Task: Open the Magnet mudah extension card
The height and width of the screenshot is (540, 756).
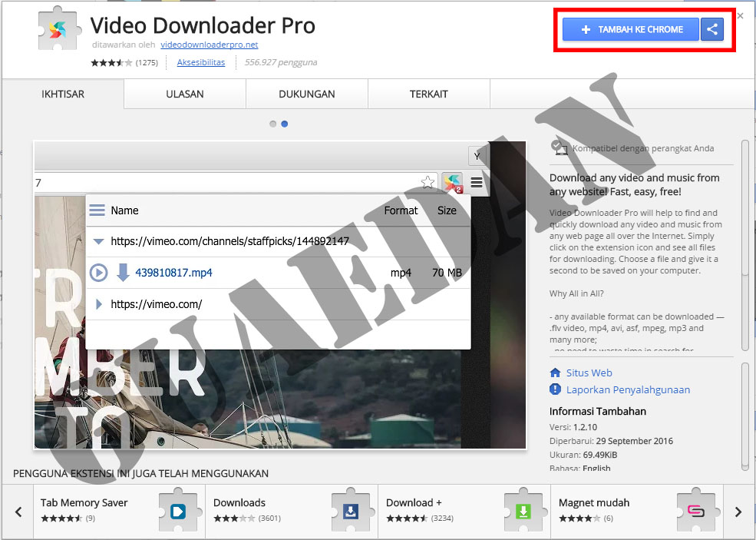Action: 637,512
